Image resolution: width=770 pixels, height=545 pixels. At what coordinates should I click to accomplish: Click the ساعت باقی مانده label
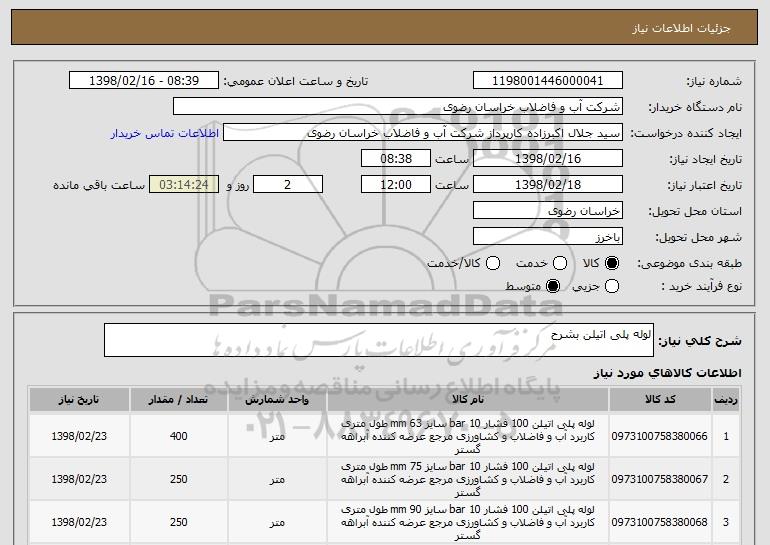tap(99, 185)
